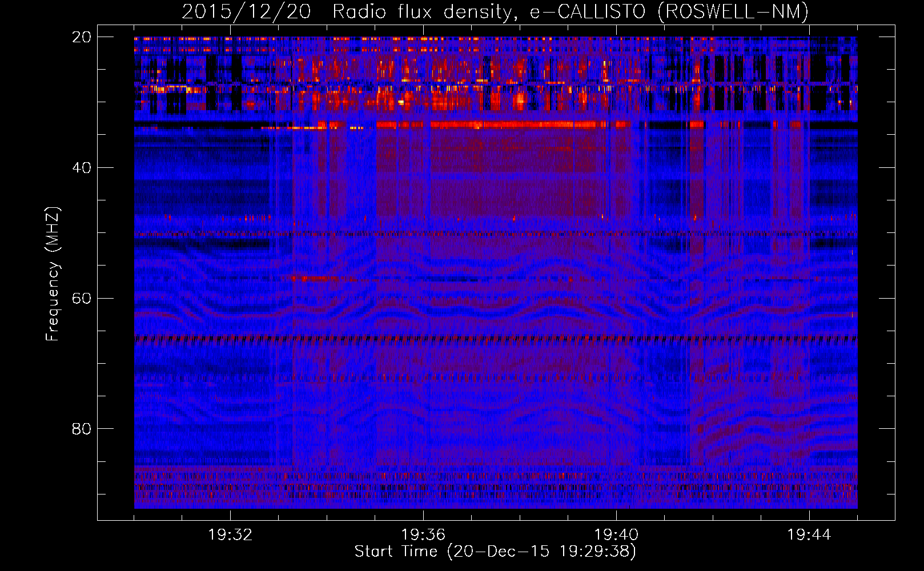Screen dimensions: 924x571
Task: Click the e-CALLISTO (ROSWELL-NM) title text
Action: (x=669, y=11)
